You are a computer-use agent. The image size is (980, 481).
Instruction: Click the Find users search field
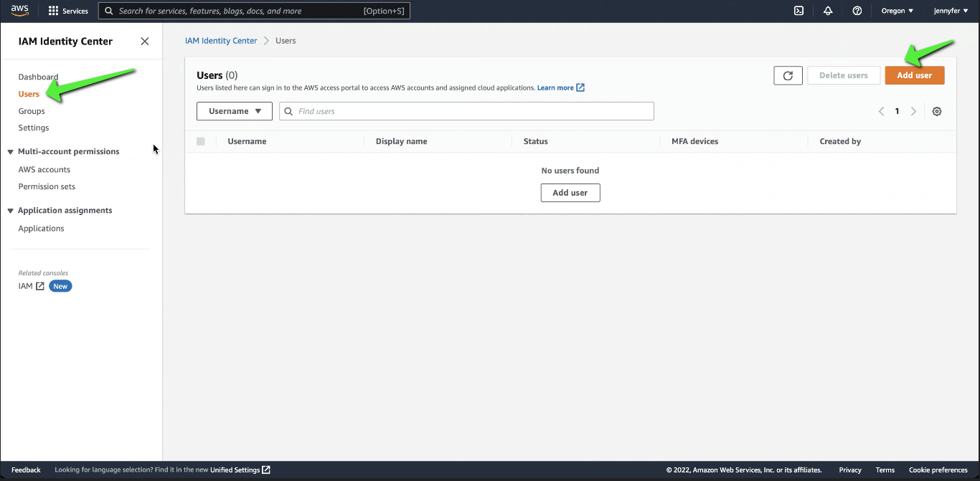(466, 111)
